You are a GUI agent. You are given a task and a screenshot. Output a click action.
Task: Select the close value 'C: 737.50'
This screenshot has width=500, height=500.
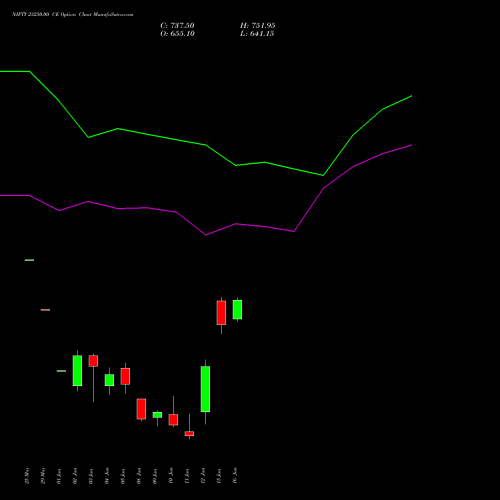point(177,26)
